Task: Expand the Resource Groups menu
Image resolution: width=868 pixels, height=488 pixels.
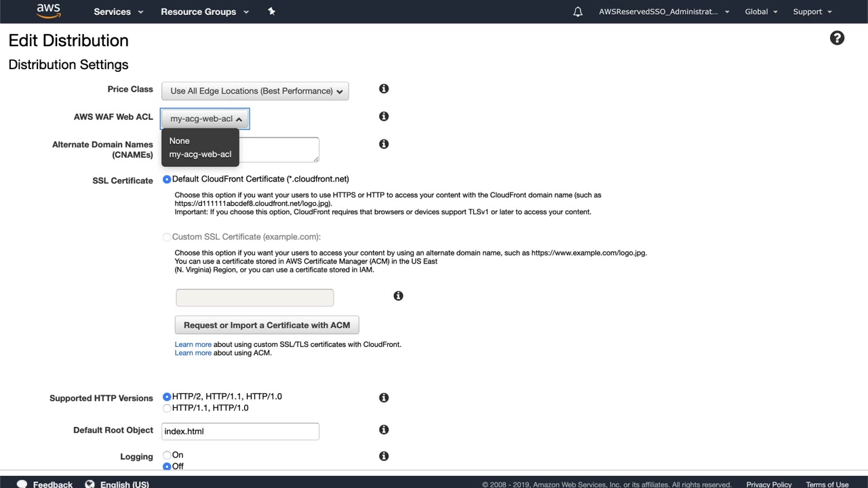Action: 205,12
